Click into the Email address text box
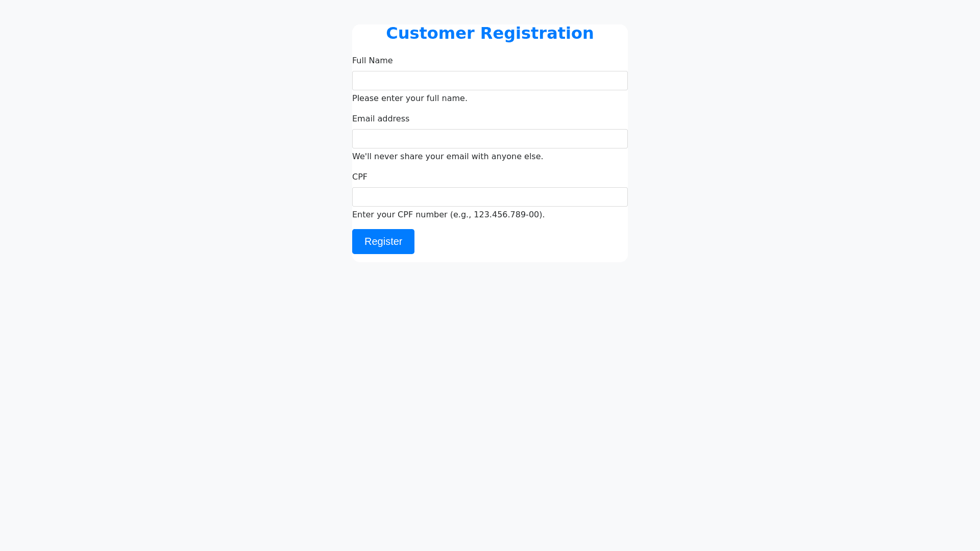 click(489, 139)
